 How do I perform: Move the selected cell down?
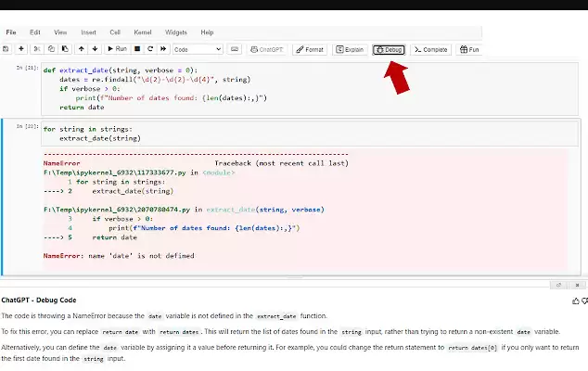(x=95, y=49)
